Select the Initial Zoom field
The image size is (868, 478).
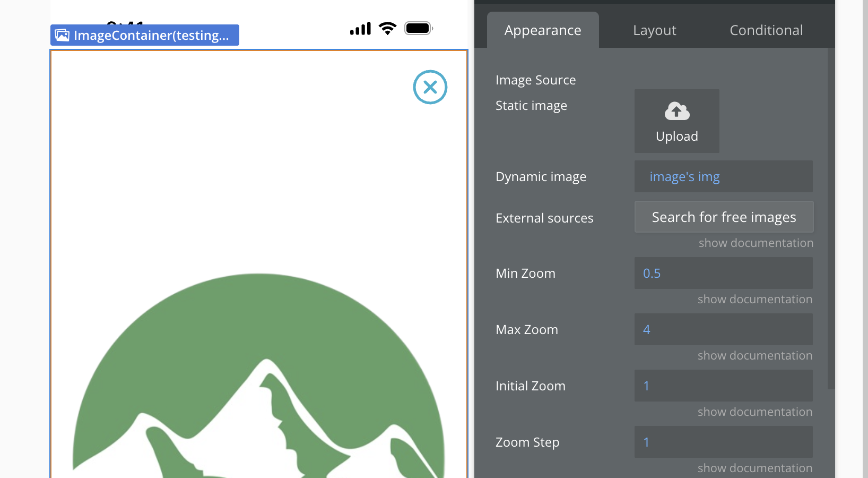(723, 386)
